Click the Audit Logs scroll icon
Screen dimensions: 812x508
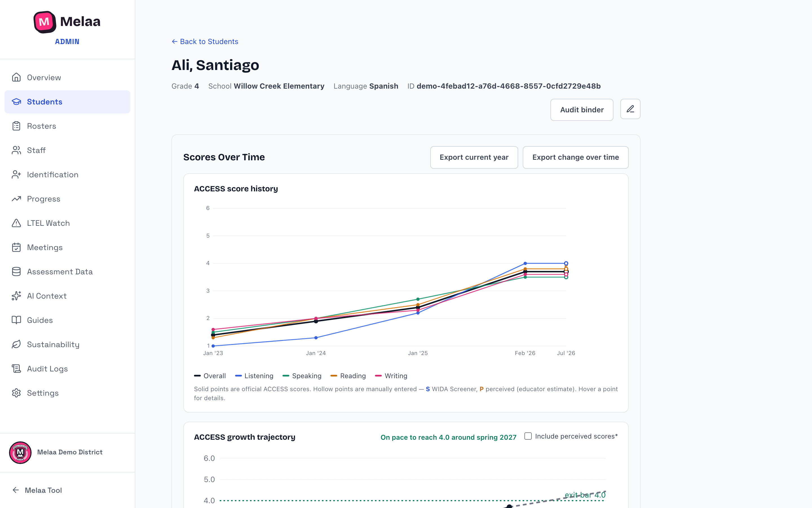pos(16,369)
